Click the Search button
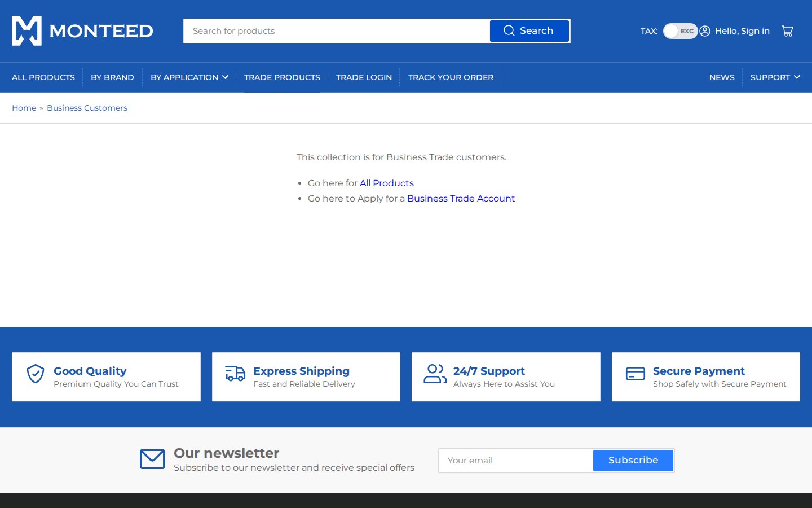This screenshot has height=508, width=812. pos(529,31)
